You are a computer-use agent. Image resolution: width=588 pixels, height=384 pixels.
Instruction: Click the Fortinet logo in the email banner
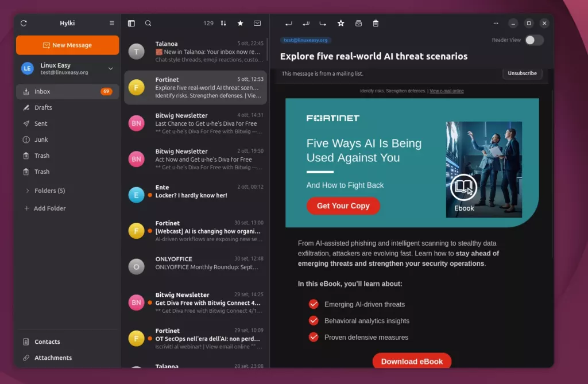click(333, 118)
